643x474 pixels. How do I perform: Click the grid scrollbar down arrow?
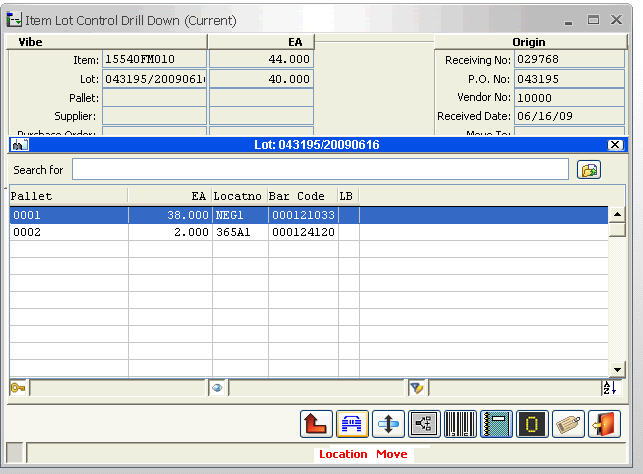(617, 370)
